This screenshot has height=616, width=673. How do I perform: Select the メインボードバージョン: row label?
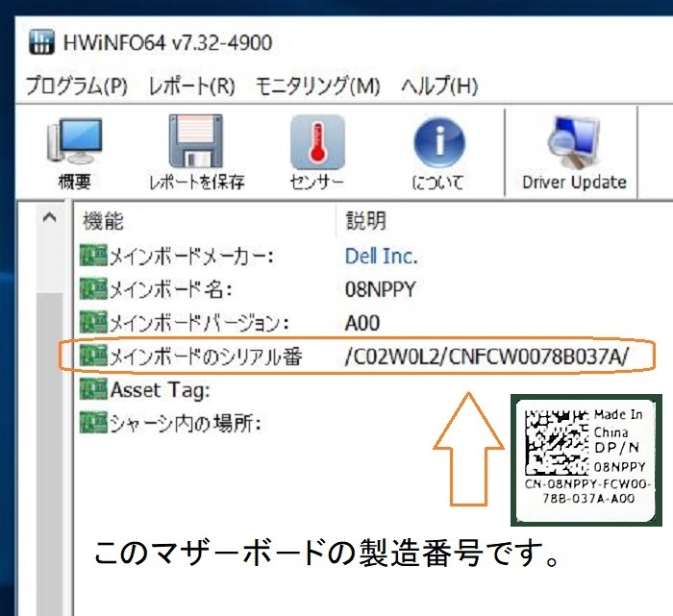(199, 323)
